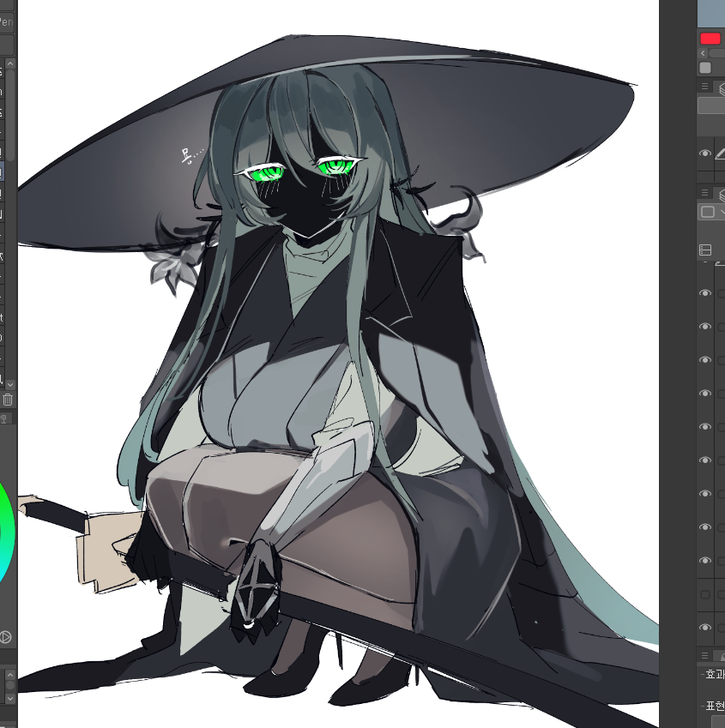Open the panel menu above 효과
This screenshot has width=725, height=728.
click(704, 656)
